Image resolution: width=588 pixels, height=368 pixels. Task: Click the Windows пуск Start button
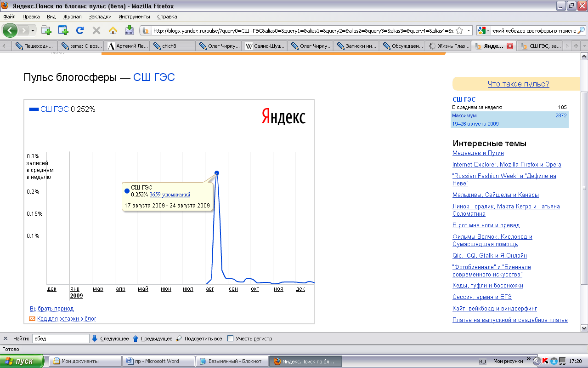22,361
